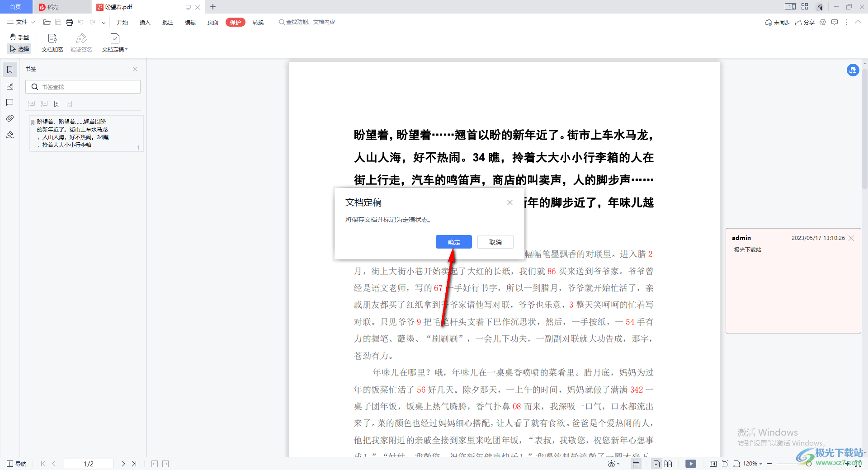Go to next page arrow
The height and width of the screenshot is (470, 868).
(123, 464)
